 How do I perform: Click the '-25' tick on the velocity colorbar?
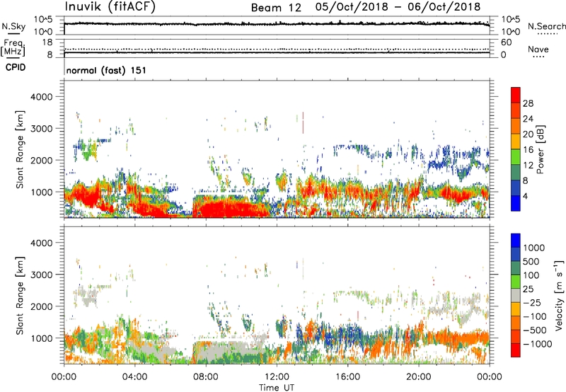click(x=532, y=303)
